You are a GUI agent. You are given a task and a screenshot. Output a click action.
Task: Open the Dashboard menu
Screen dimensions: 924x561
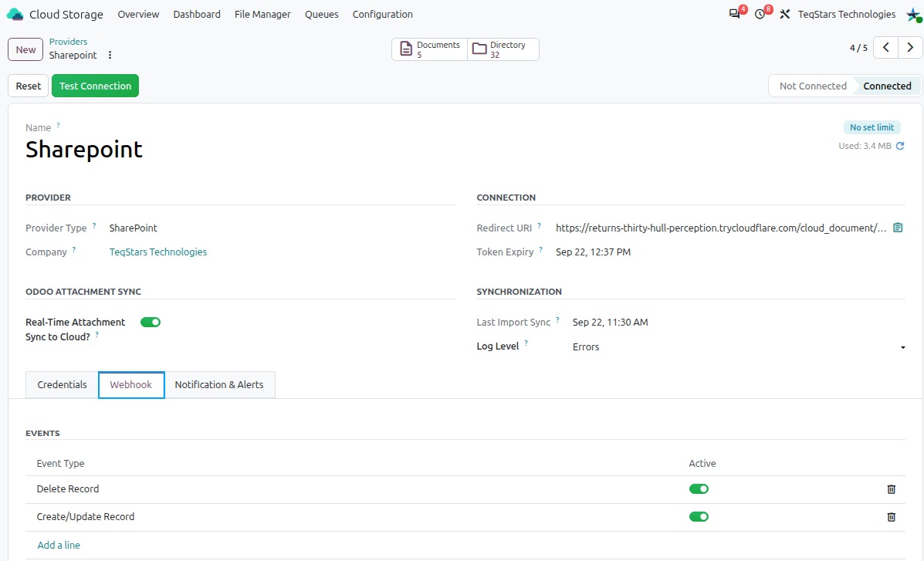tap(197, 14)
